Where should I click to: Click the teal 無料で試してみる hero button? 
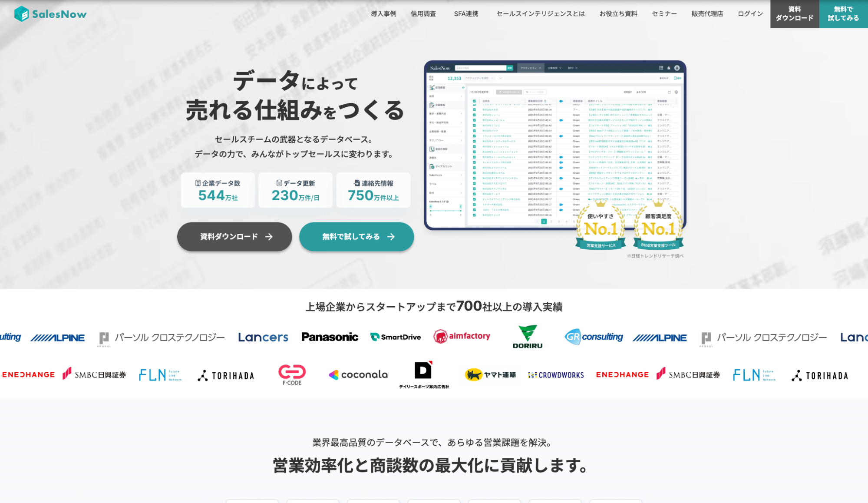[x=356, y=237]
